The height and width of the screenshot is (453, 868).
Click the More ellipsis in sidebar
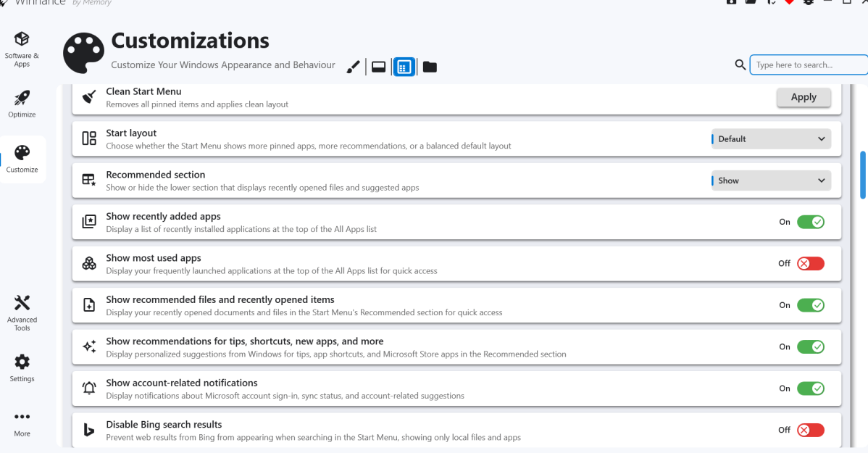[x=22, y=423]
